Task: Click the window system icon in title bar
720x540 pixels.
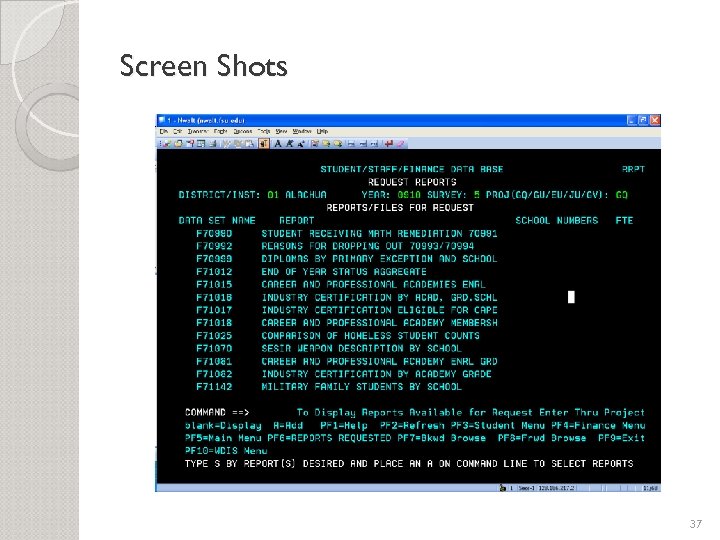Action: pos(162,120)
